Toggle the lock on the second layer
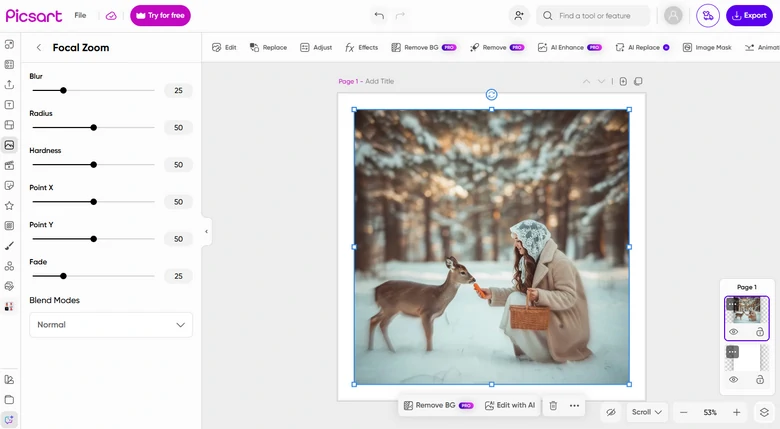This screenshot has height=429, width=780. (760, 380)
